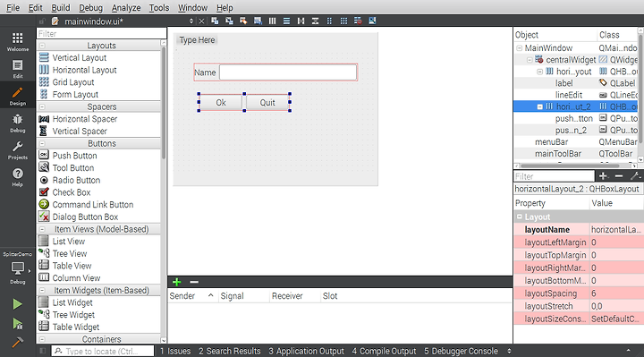The width and height of the screenshot is (644, 357).
Task: Open the Analyze menu
Action: (126, 8)
